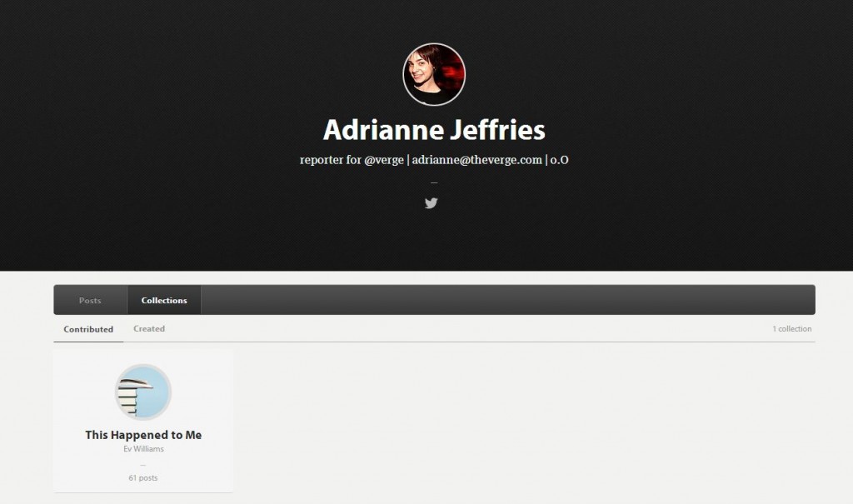Click the reporter for @verge bio line
853x504 pixels.
434,160
